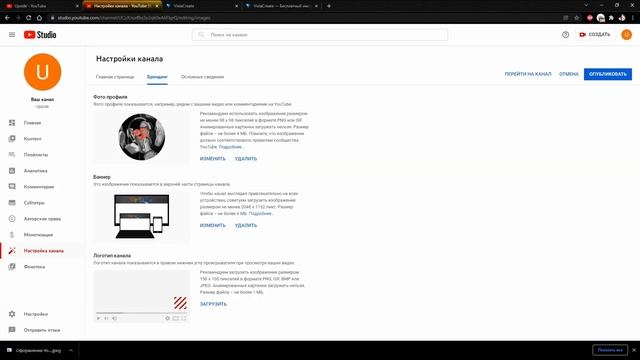Switch to Основные сведения tab
The image size is (640, 360).
tap(202, 77)
